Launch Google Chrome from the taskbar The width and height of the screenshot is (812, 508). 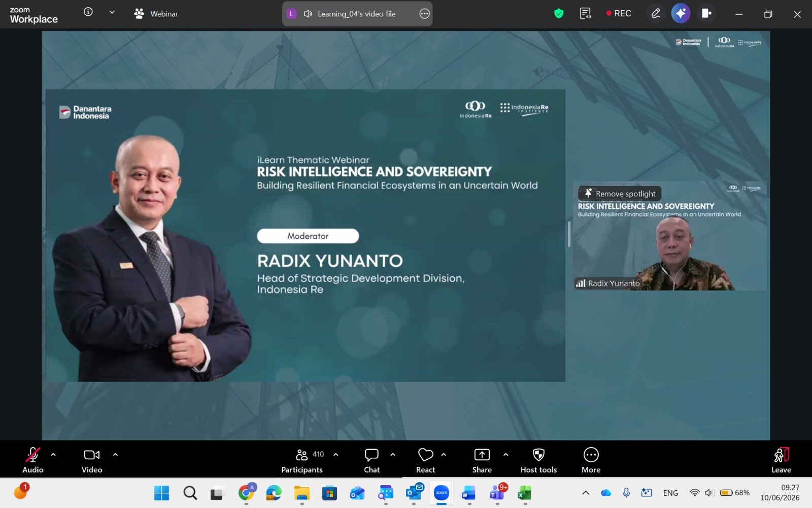[246, 493]
